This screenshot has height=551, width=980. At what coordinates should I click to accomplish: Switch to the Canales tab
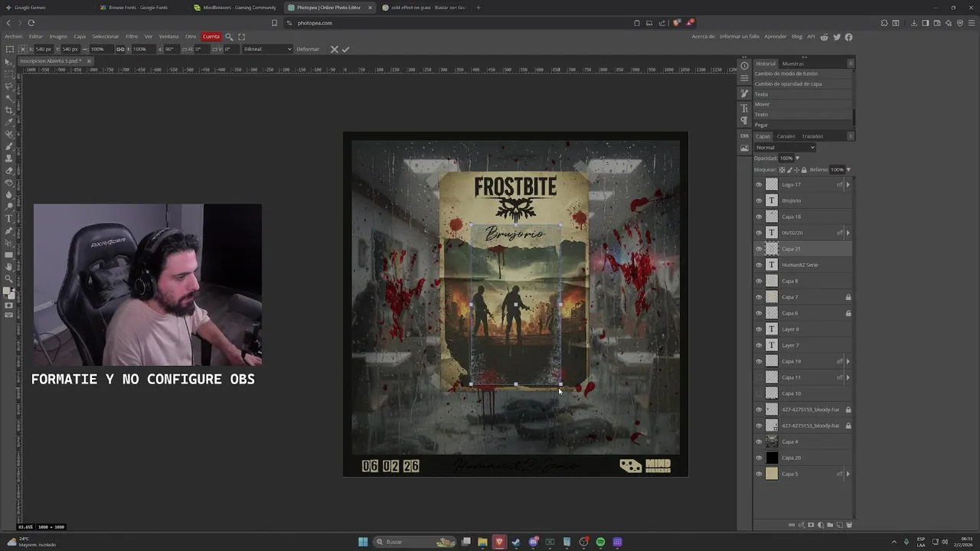[x=786, y=136]
